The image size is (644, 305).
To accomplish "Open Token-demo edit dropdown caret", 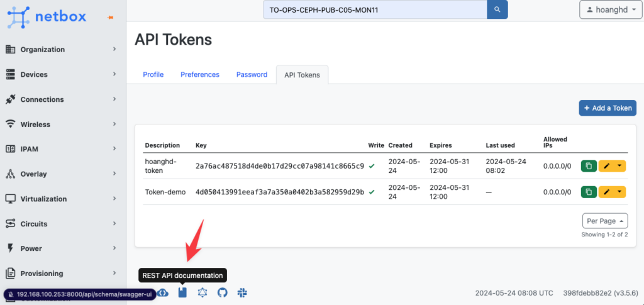I will click(x=619, y=192).
